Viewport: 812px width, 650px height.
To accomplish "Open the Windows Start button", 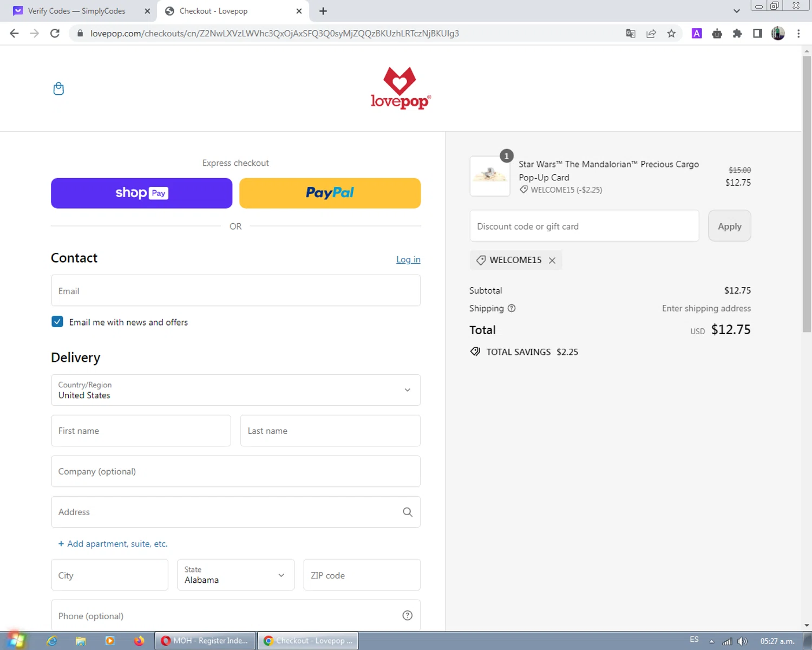I will point(16,641).
